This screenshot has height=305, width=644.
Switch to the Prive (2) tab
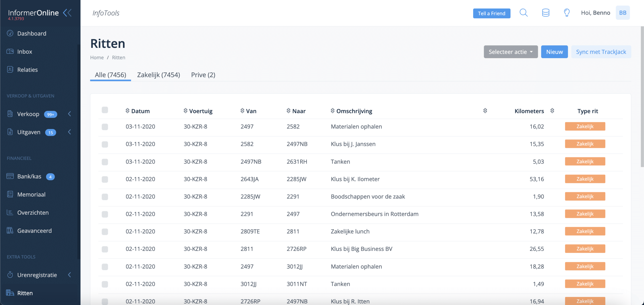click(203, 75)
